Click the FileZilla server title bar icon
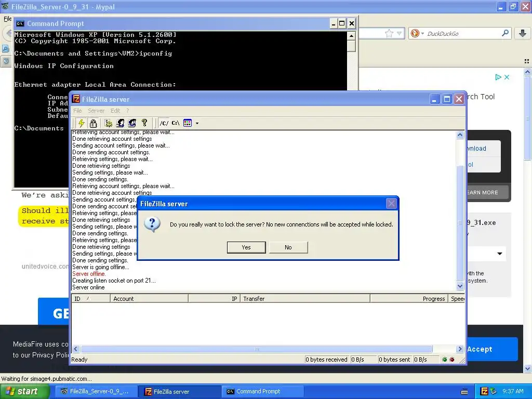The image size is (532, 399). point(76,99)
